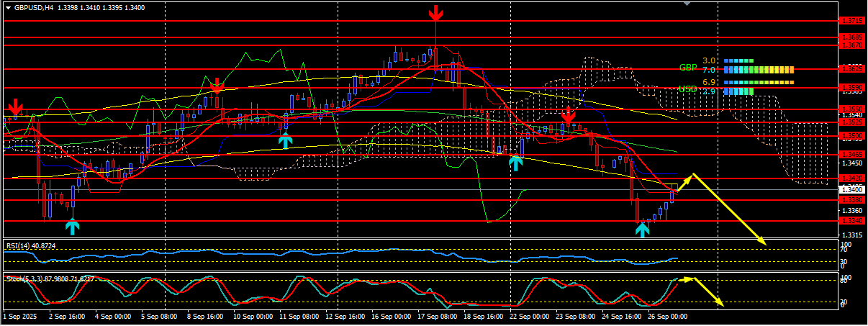
Task: Click the 22 Sep 00:00 time label
Action: coord(528,316)
